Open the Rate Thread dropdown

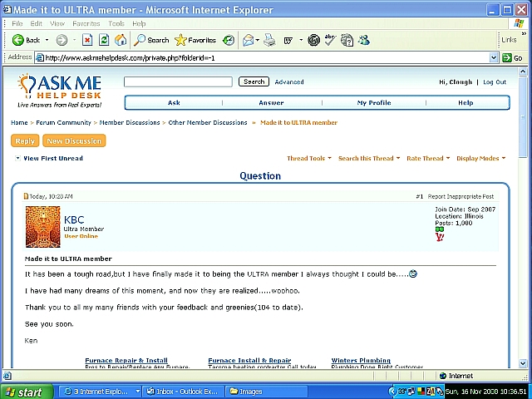(427, 158)
